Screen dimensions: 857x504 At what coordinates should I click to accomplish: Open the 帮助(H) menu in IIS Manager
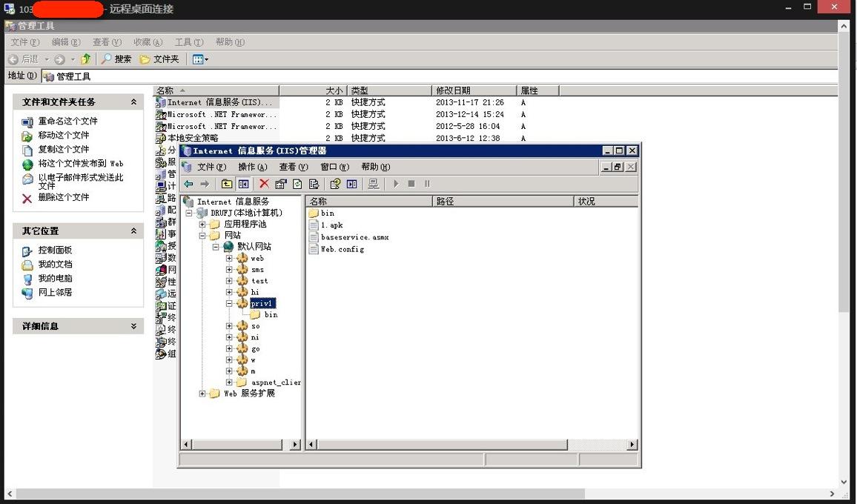(375, 168)
